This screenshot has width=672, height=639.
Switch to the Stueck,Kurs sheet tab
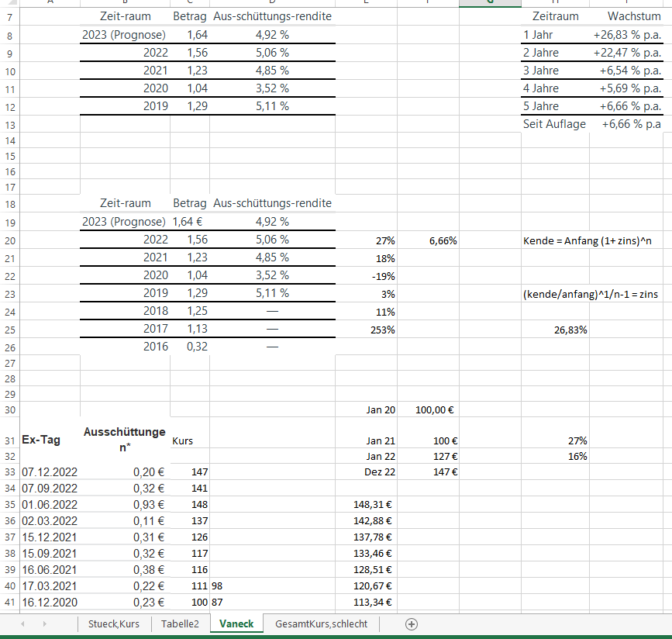114,624
